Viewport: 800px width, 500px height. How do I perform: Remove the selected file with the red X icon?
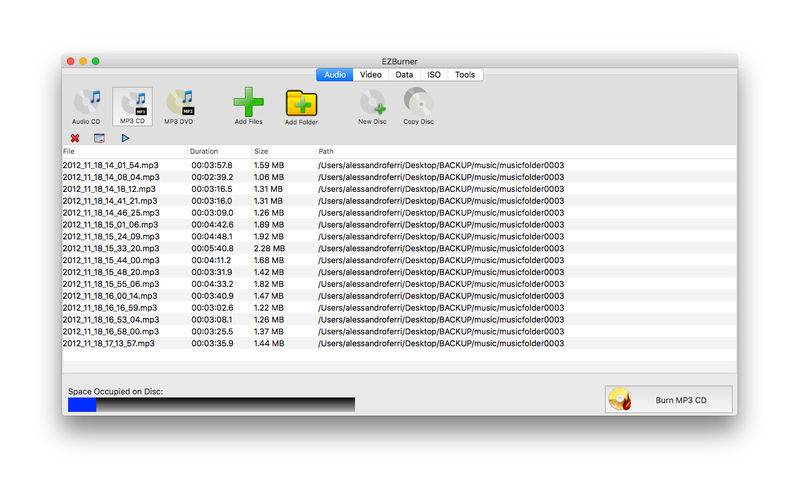75,138
